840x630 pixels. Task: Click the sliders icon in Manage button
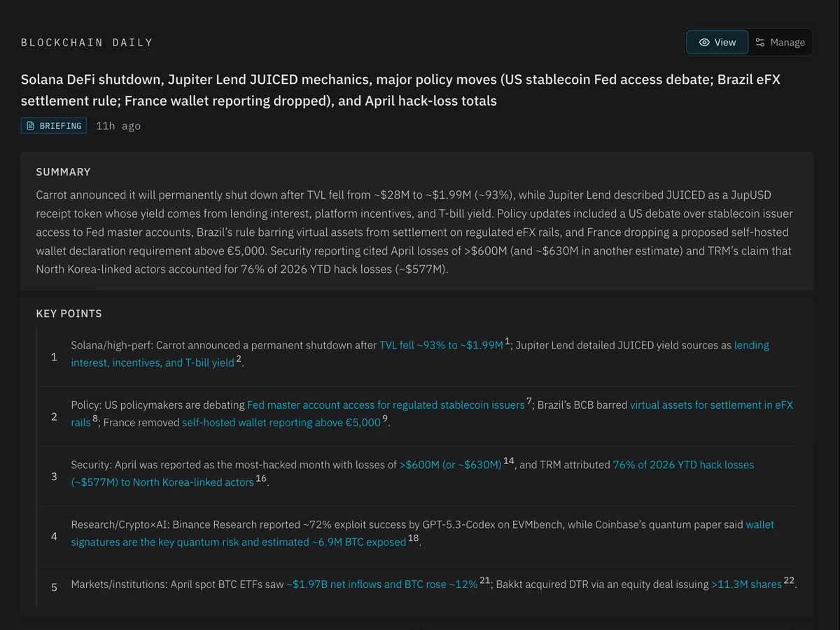[x=760, y=42]
